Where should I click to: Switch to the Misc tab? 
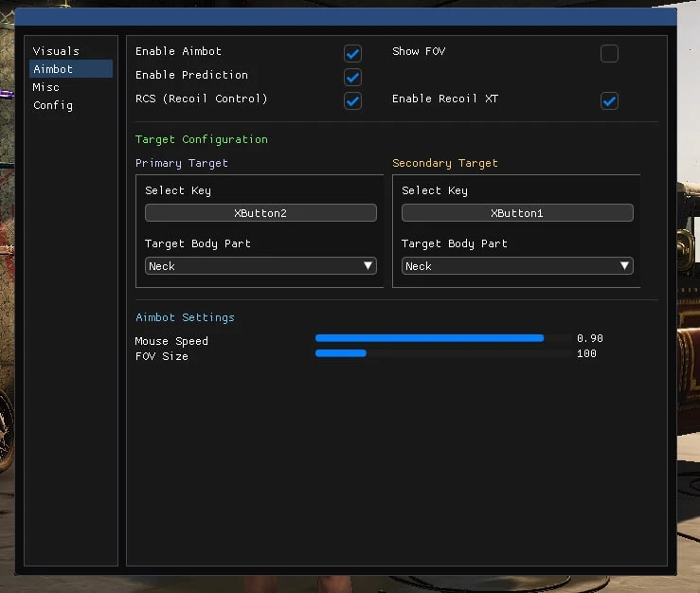(46, 87)
